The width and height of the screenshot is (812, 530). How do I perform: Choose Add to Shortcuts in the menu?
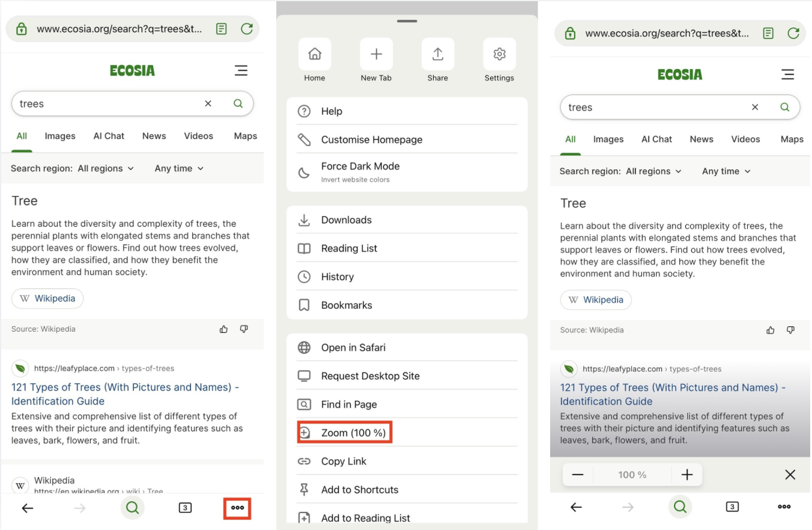(x=407, y=490)
